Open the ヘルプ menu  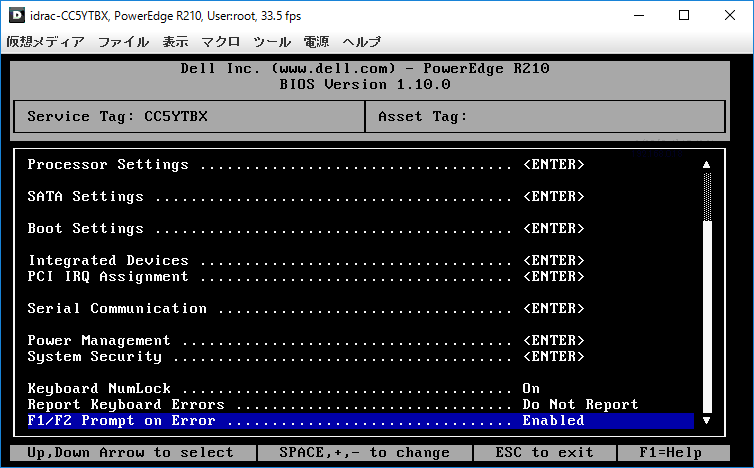tap(362, 42)
